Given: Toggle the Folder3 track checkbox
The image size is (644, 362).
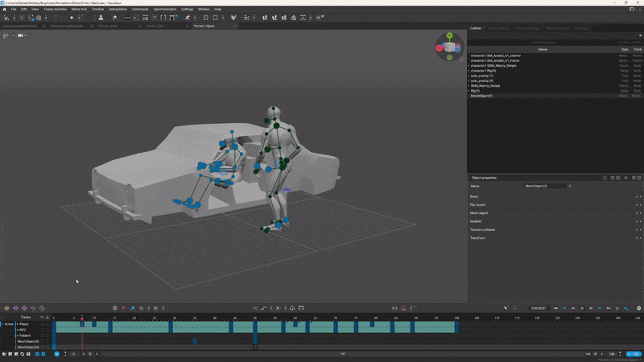Looking at the screenshot, I should click(42, 335).
